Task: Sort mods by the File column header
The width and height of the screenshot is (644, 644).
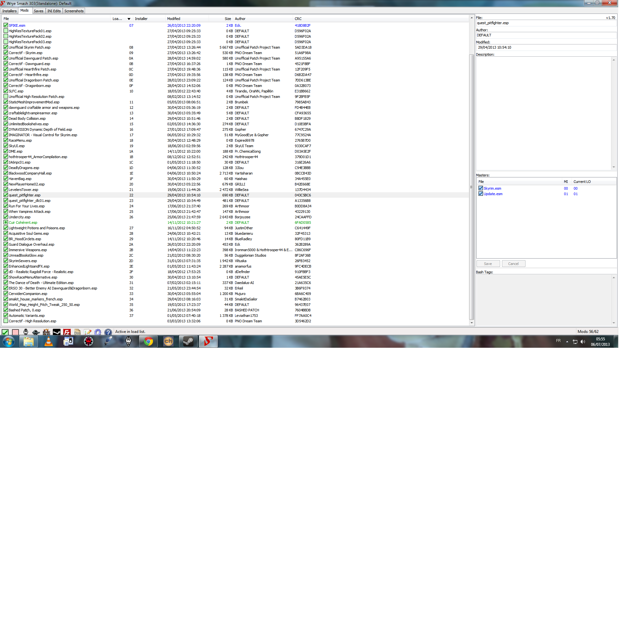Action: [56, 19]
